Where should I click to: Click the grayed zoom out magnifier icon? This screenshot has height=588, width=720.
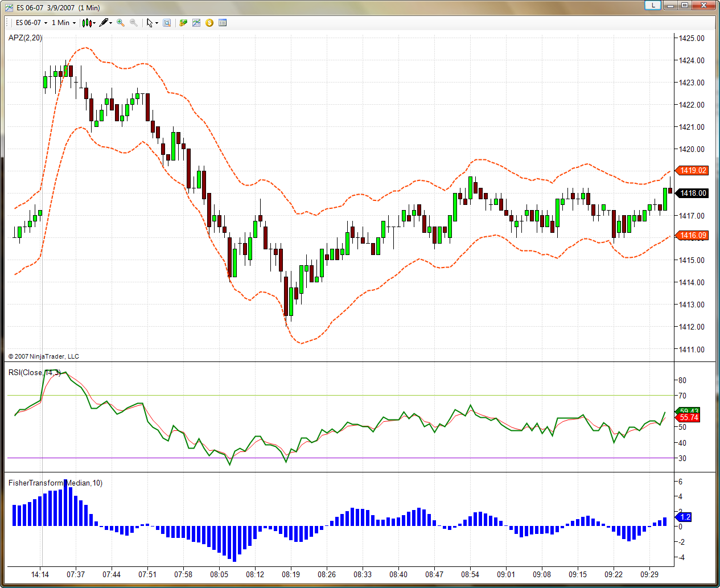(x=133, y=23)
